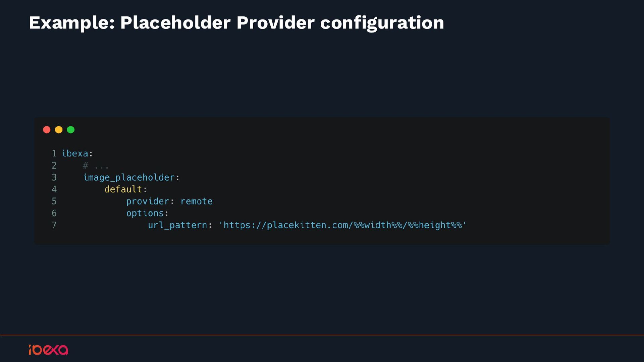Click the %%width%% placeholder in the URL

(378, 225)
